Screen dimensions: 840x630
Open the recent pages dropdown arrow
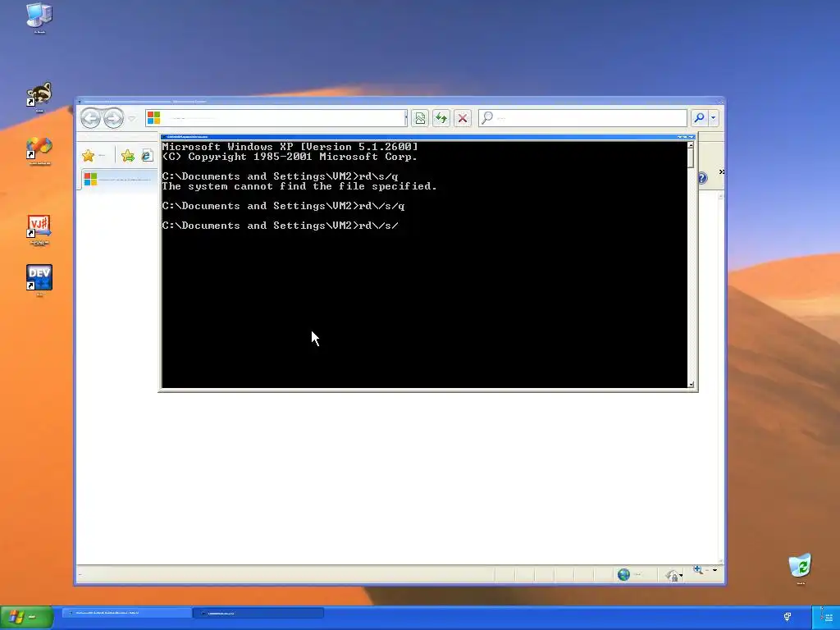[132, 118]
